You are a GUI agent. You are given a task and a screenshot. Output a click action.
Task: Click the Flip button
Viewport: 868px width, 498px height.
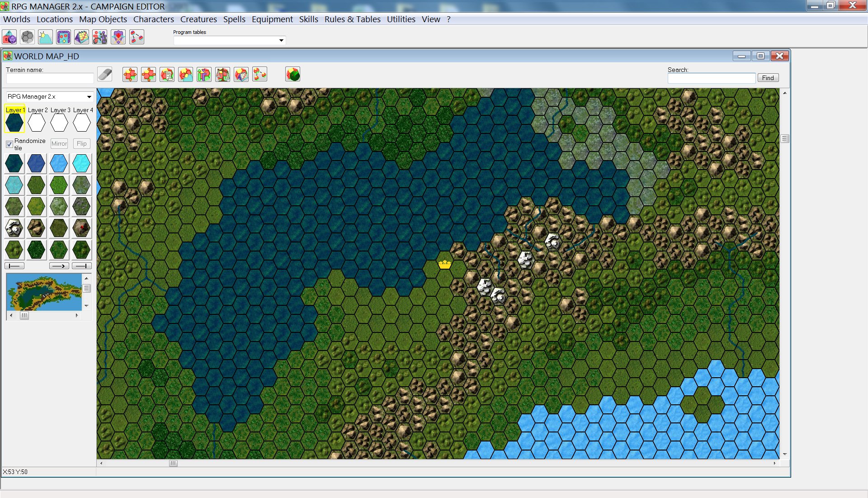pos(82,143)
